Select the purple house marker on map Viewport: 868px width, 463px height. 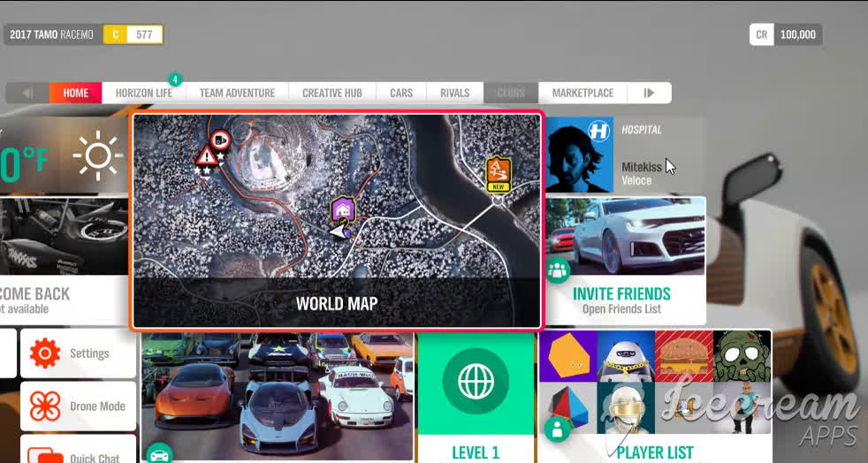(343, 209)
